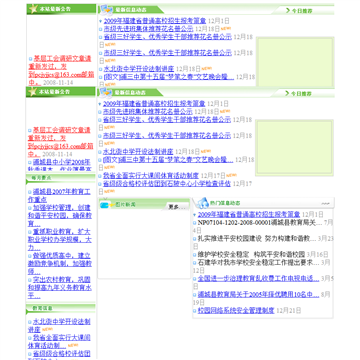This screenshot has height=360, width=360.
Task: Click bullet icon before 校园网络系统安全管理制度
Action: [x=195, y=311]
